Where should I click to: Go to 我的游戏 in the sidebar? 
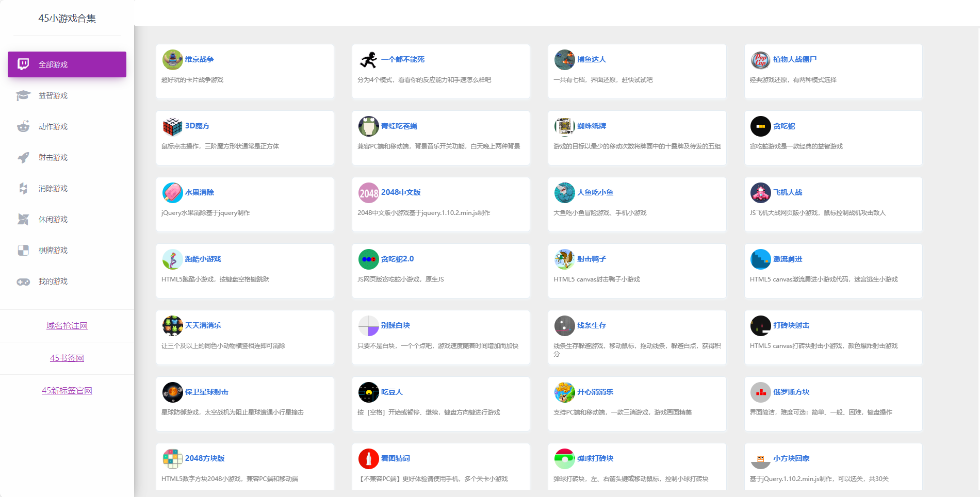[x=53, y=281]
